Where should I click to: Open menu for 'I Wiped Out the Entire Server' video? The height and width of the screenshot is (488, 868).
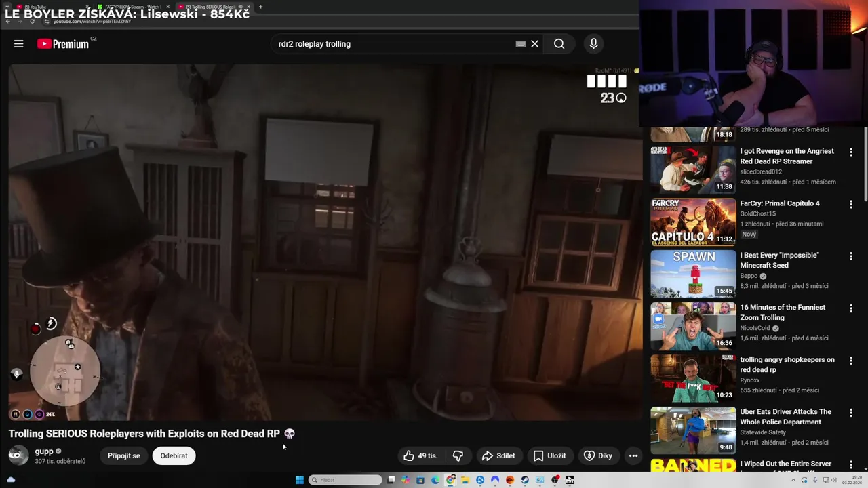point(850,466)
